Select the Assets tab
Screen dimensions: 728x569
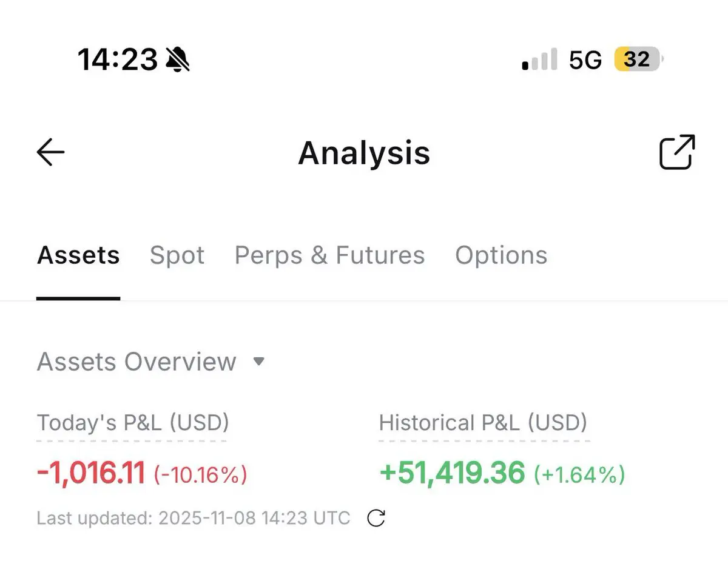click(x=78, y=255)
